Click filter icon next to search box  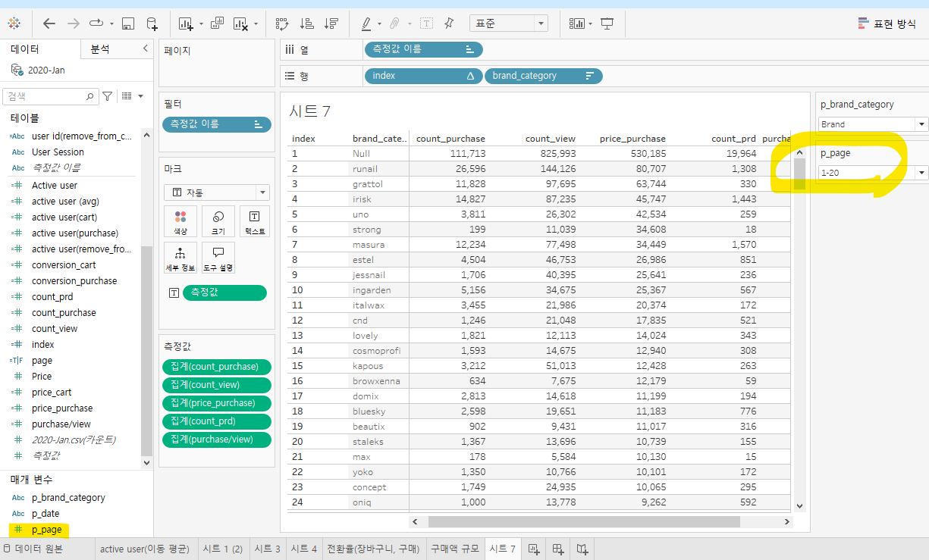tap(108, 96)
